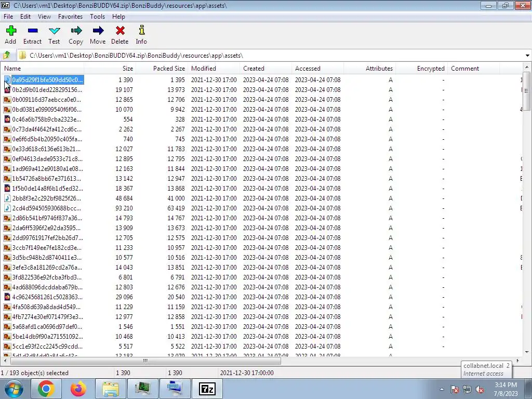Viewport: 532px width, 399px height.
Task: Select file 2d86b541bf9746f837a36...
Action: point(47,218)
